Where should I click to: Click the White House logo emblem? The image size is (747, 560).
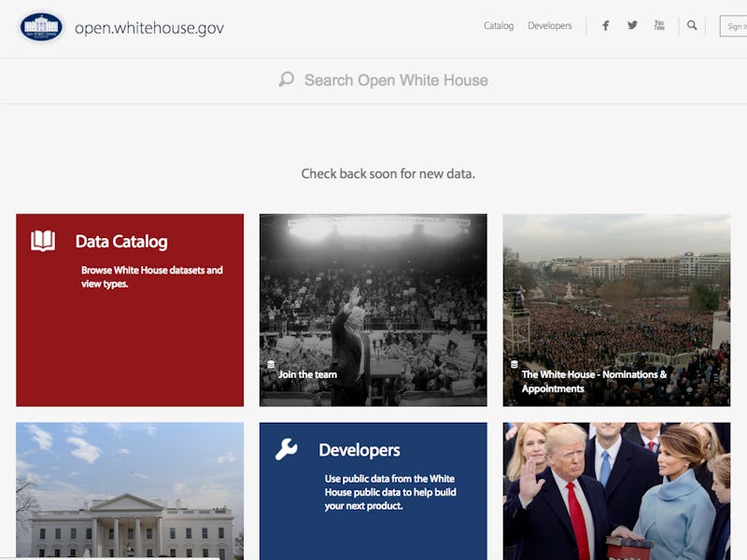click(x=41, y=27)
